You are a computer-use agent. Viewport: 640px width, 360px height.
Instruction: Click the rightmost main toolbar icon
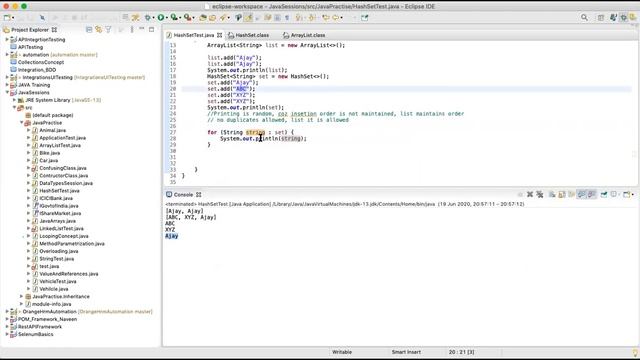tap(364, 18)
